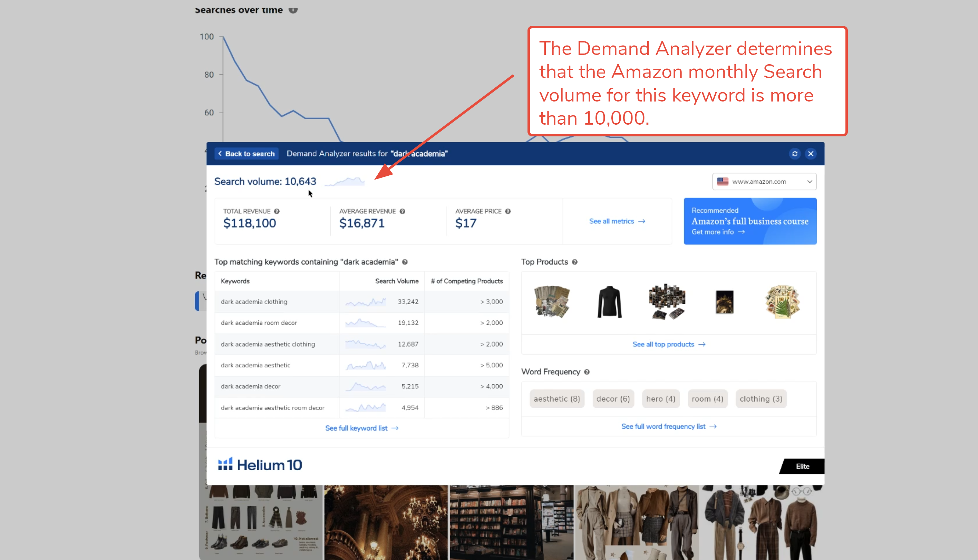This screenshot has height=560, width=978.
Task: Open See full word frequency list
Action: pos(669,426)
